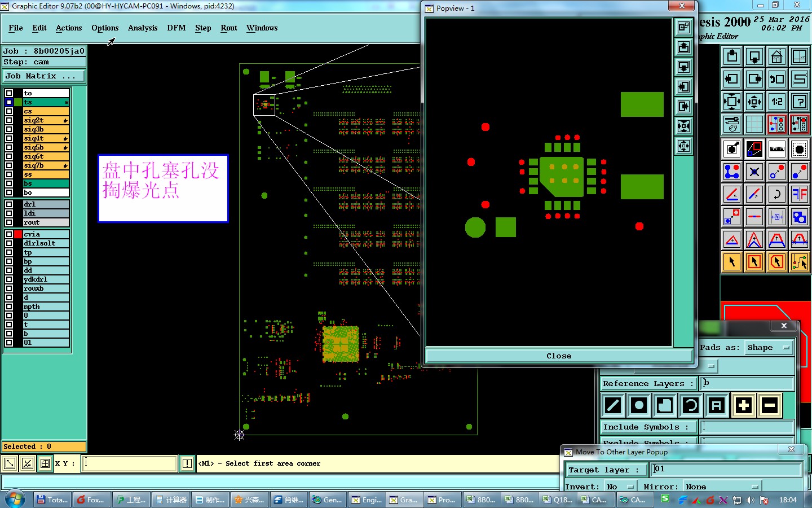Click the question mark help icon
The width and height of the screenshot is (812, 508).
point(800,102)
